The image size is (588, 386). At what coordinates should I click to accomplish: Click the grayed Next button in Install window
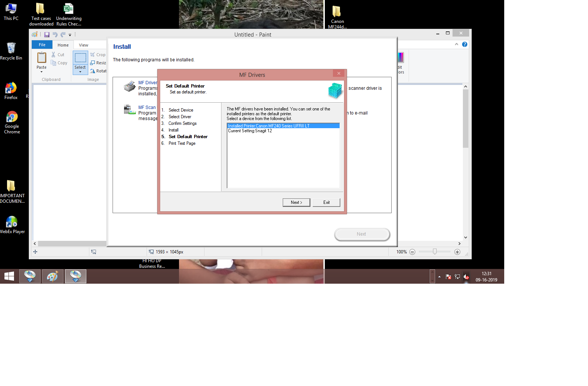[x=362, y=234]
